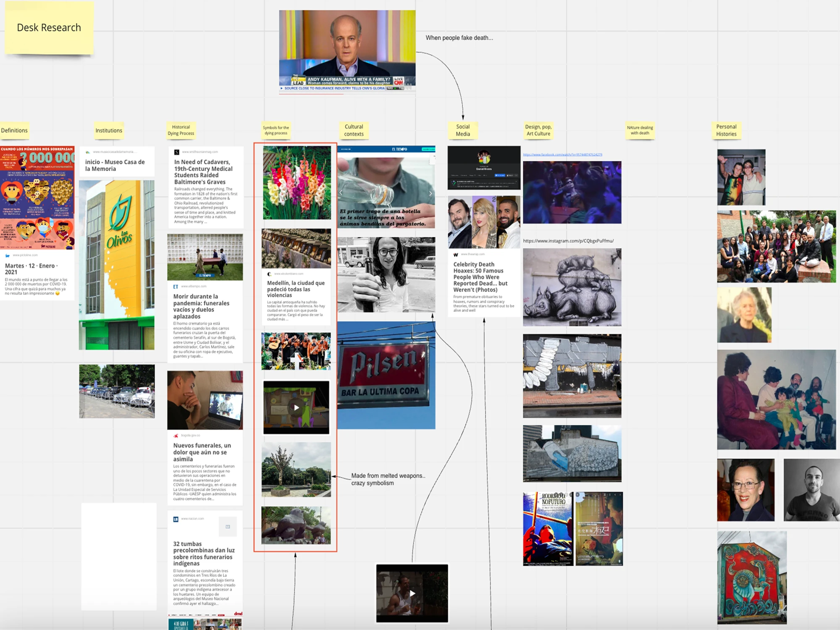
Task: Select the Los Olivos building photo
Action: pos(117,265)
